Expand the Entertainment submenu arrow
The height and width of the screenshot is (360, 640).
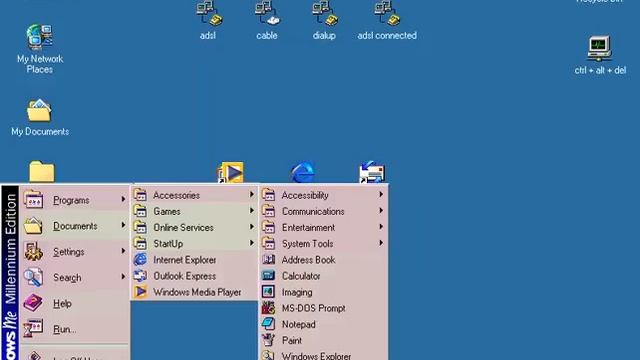381,227
